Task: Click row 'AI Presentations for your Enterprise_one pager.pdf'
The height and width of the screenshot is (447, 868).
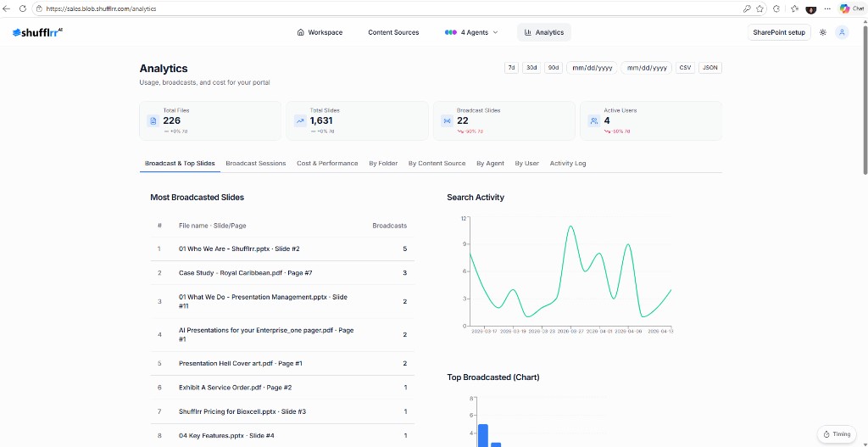Action: click(282, 334)
